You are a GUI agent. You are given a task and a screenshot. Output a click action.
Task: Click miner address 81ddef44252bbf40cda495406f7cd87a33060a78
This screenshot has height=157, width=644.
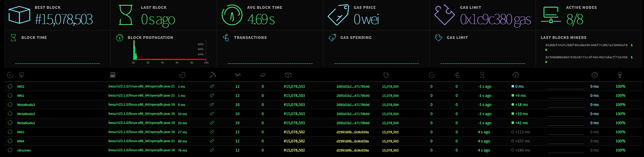(586, 45)
